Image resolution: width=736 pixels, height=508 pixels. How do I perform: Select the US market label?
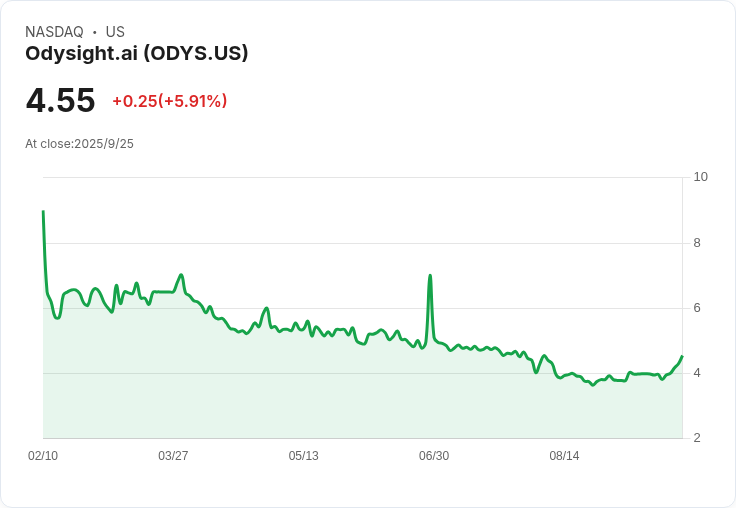click(115, 32)
